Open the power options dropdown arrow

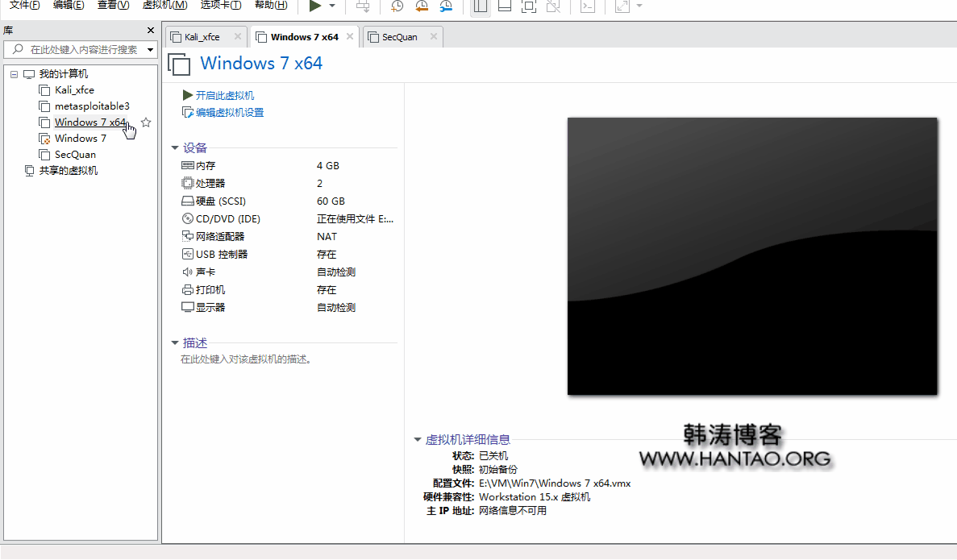click(x=332, y=6)
